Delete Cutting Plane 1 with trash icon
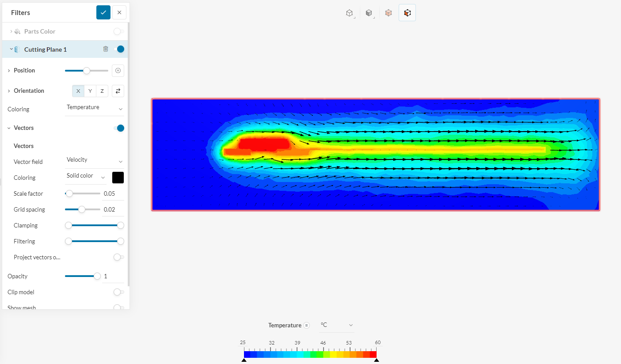This screenshot has width=621, height=364. click(x=106, y=49)
